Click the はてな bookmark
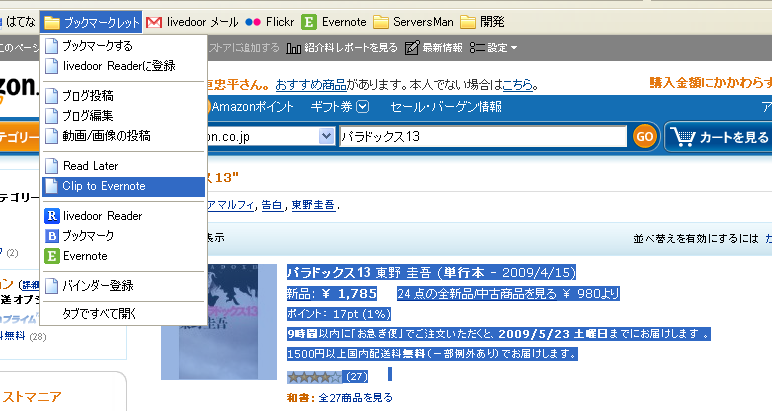This screenshot has width=772, height=411. [x=20, y=22]
